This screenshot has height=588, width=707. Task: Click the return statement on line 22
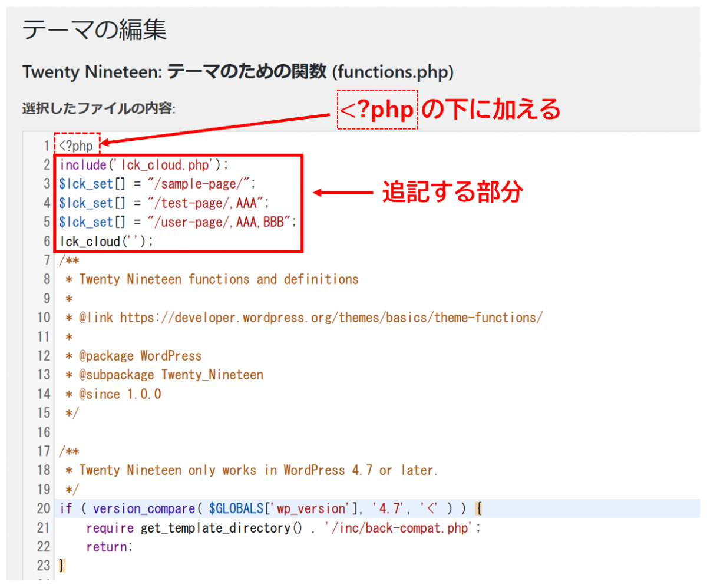click(x=109, y=547)
